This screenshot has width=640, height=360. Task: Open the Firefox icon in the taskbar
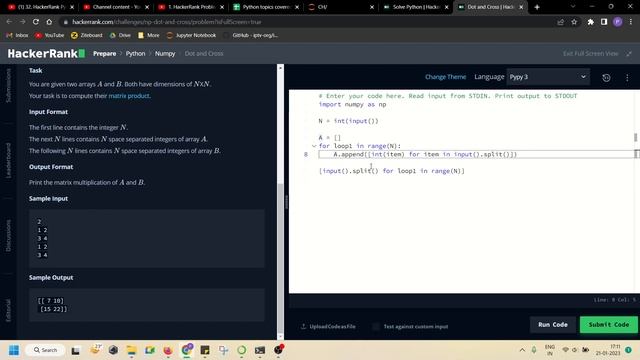click(x=168, y=350)
